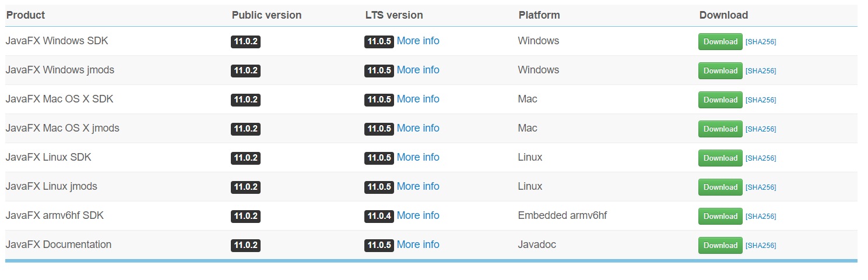Download the JavaFX Mac OS X jmods
Screen dimensions: 868x280
coord(720,129)
